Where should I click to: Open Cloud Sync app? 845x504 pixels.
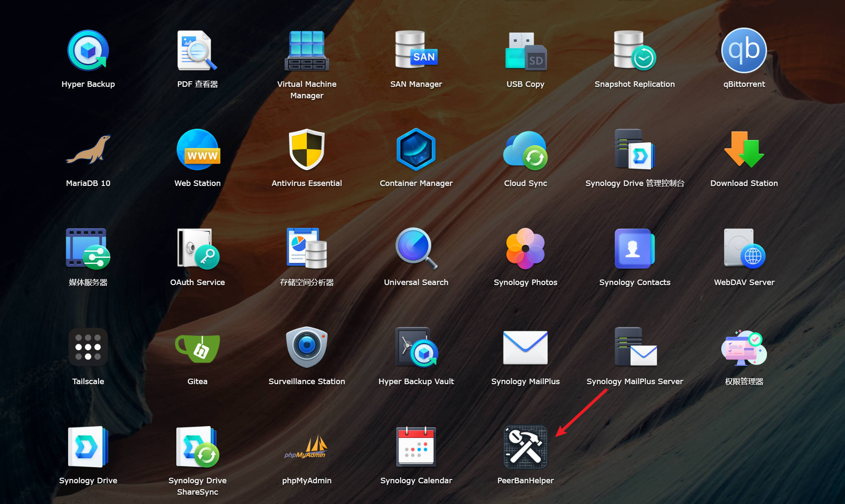[525, 150]
